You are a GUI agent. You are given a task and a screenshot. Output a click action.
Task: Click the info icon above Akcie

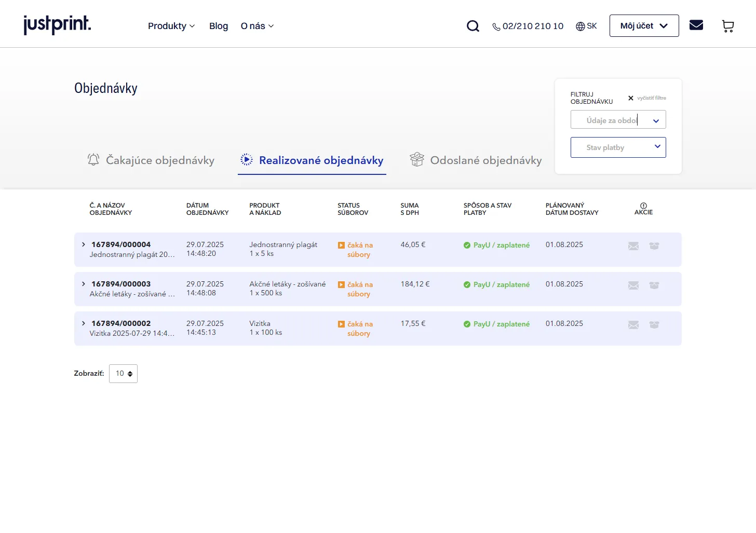tap(643, 206)
